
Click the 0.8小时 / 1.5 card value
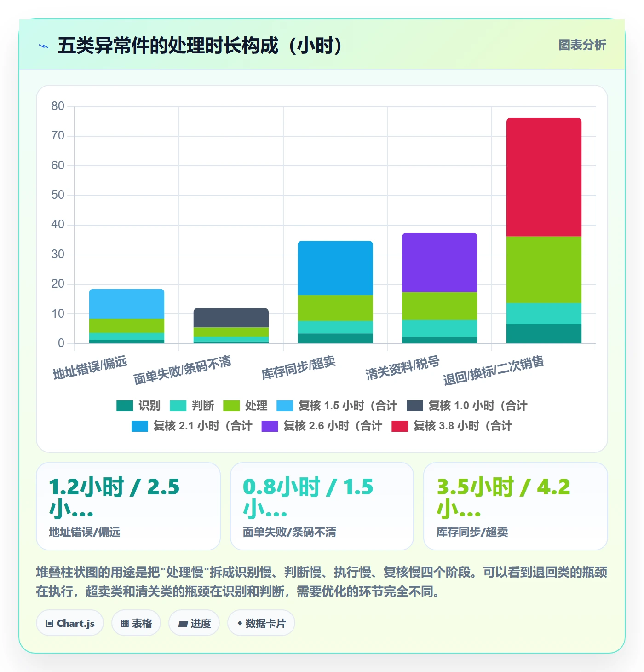click(308, 498)
